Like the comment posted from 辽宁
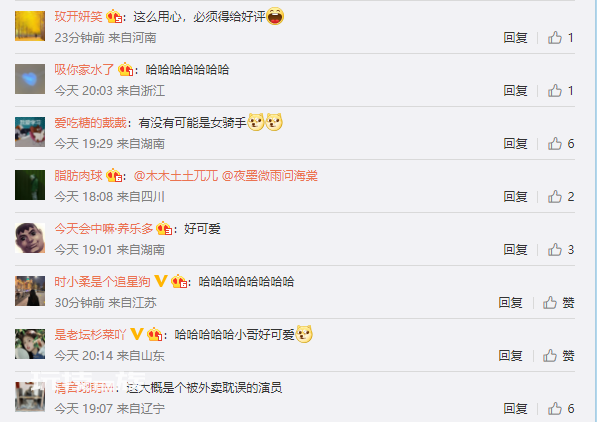The width and height of the screenshot is (597, 422). 560,409
